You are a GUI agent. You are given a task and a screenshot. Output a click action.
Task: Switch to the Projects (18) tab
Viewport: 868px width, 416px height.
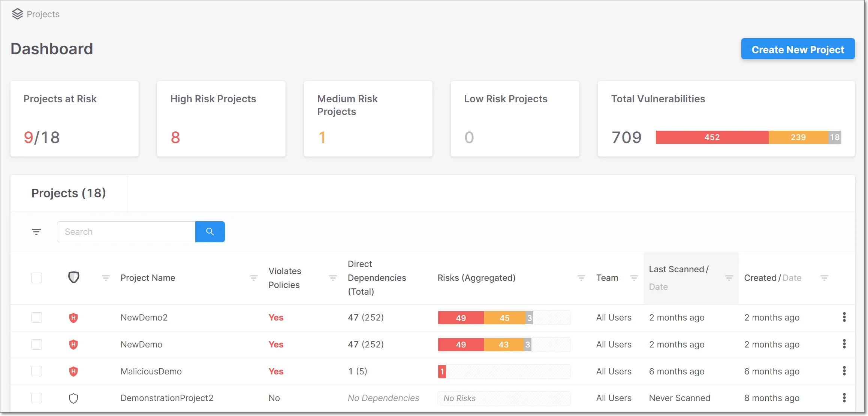(x=69, y=193)
